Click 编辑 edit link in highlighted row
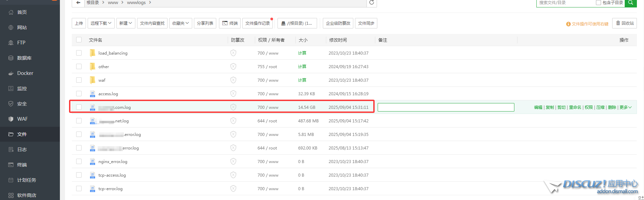644x200 pixels. [x=538, y=107]
